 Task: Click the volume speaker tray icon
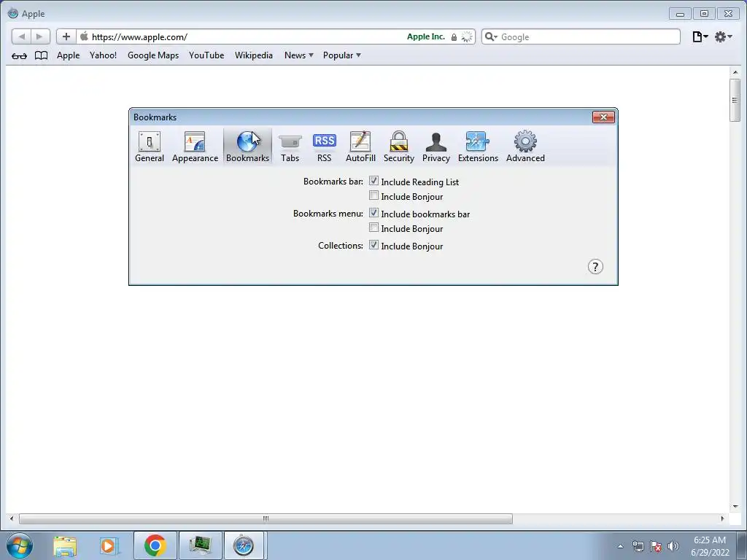673,546
